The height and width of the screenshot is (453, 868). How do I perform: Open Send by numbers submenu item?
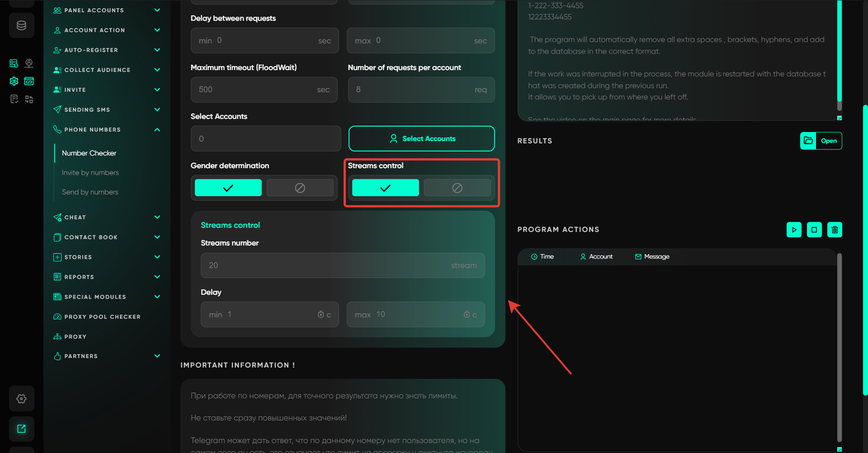pyautogui.click(x=90, y=192)
